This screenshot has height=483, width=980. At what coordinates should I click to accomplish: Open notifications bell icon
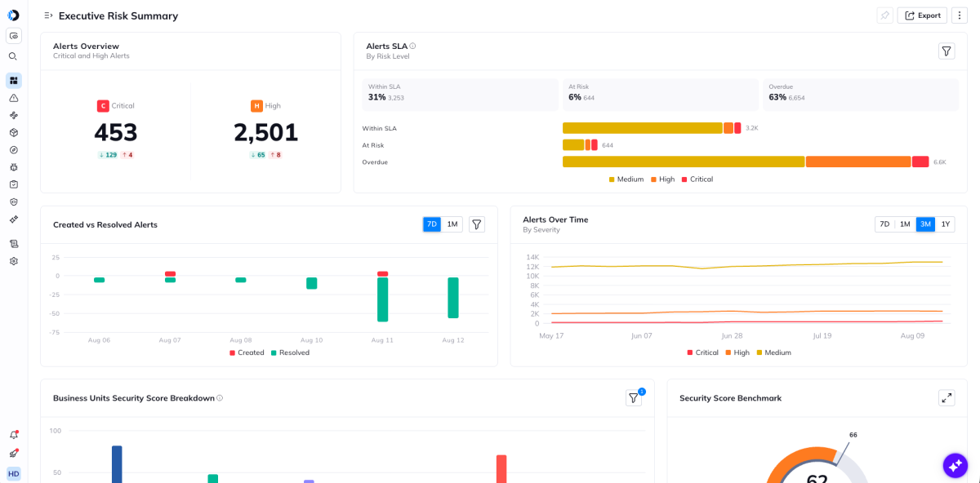13,435
